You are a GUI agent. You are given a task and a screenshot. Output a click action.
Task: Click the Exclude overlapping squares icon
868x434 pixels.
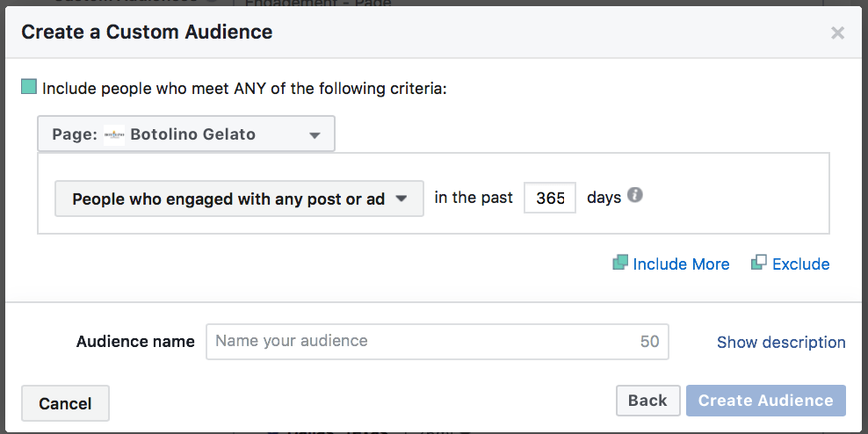pyautogui.click(x=759, y=263)
